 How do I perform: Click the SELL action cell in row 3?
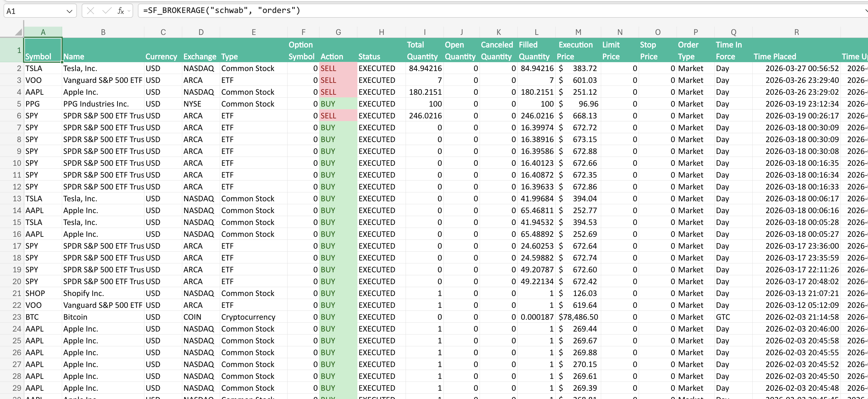point(338,80)
